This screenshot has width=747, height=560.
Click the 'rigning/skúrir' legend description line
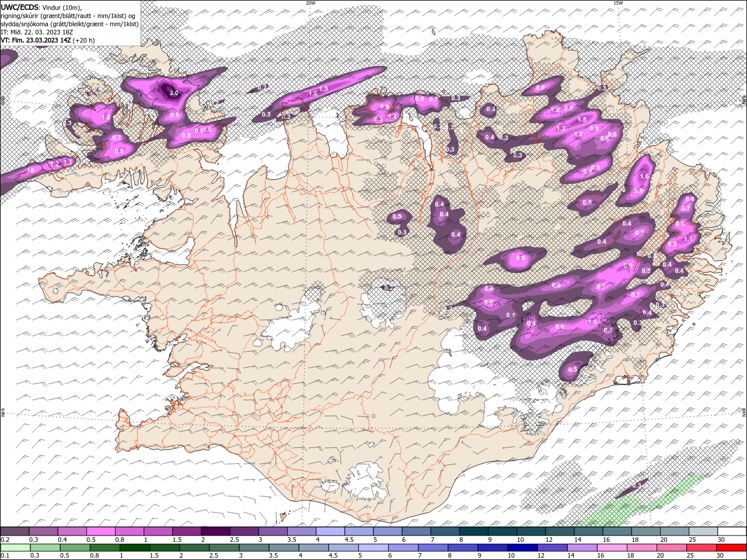coord(68,16)
